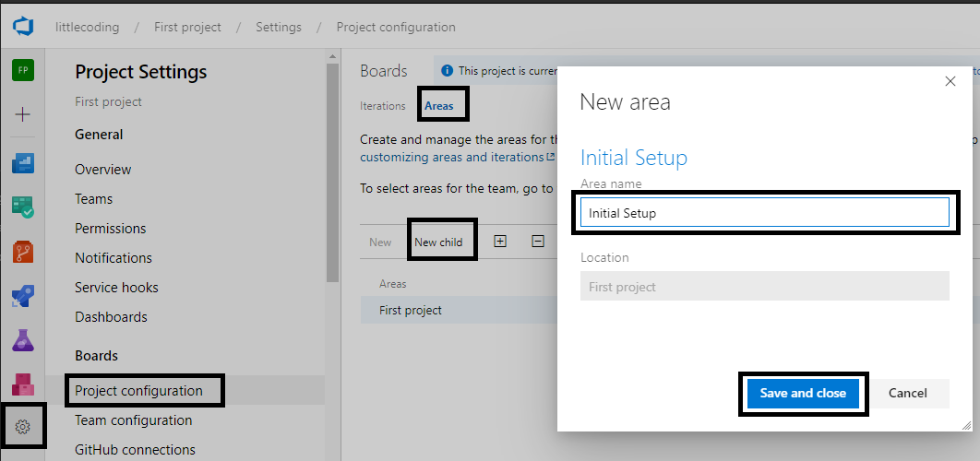Switch to the Areas tab
Image resolution: width=980 pixels, height=461 pixels.
click(438, 105)
